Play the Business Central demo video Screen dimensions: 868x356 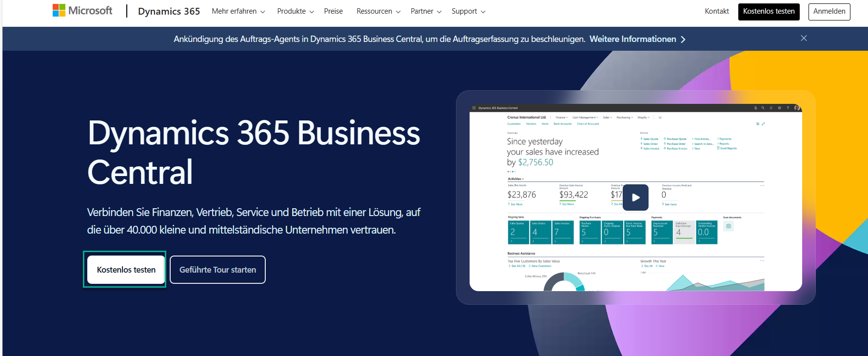click(x=635, y=197)
